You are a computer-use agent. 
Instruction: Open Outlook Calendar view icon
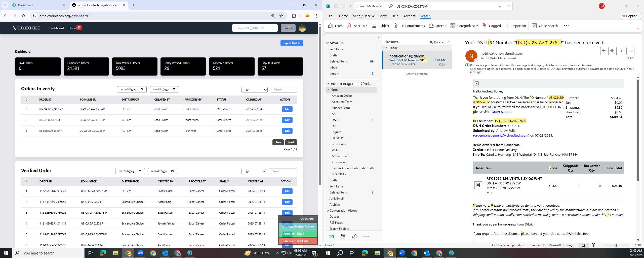coord(343,237)
